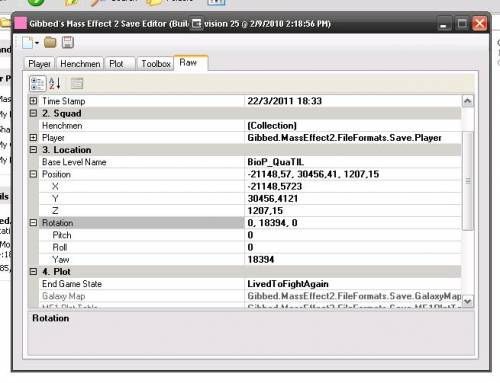The image size is (500, 383).
Task: Collapse the Rotation property
Action: 33,223
